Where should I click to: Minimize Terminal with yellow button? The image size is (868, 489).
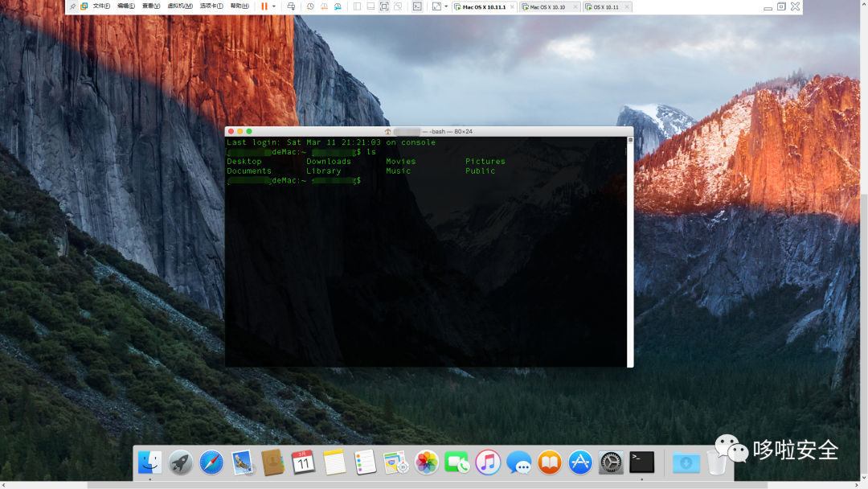pyautogui.click(x=240, y=131)
